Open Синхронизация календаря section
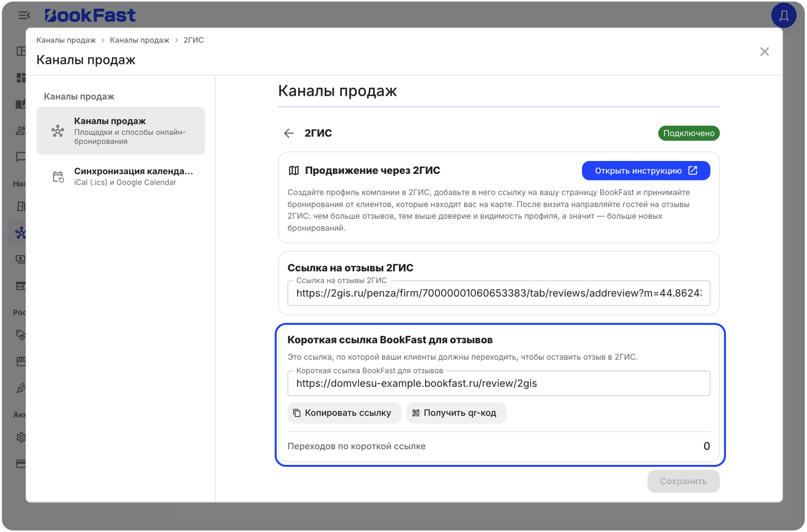Screen dimensions: 807x532 click(120, 176)
